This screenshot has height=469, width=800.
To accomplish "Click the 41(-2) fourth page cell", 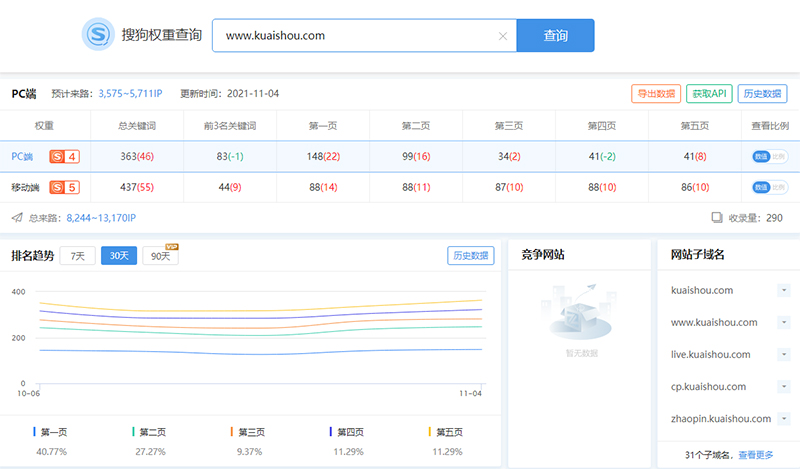I will coord(602,157).
